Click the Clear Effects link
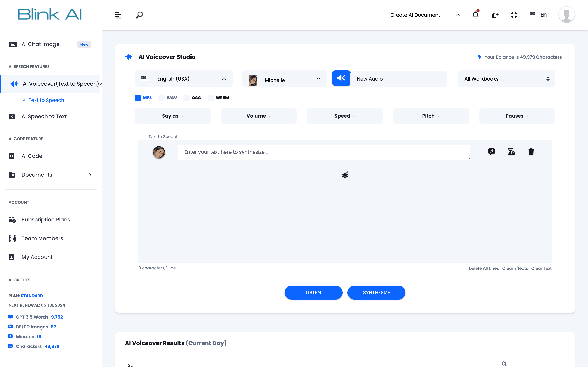Screen dimensions: 588x367 point(515,268)
